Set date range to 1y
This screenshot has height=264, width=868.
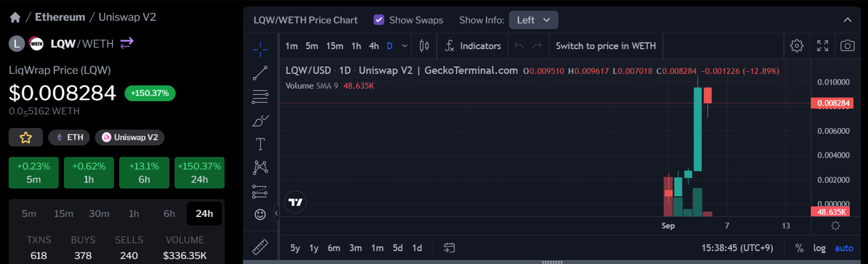pos(314,248)
